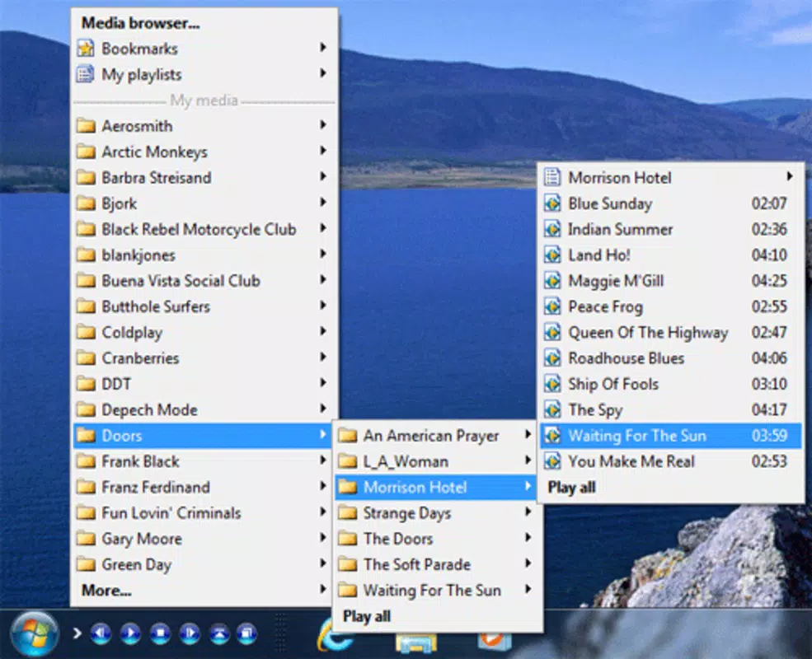
Task: Click the Morrison Hotel playlist icon
Action: (552, 177)
